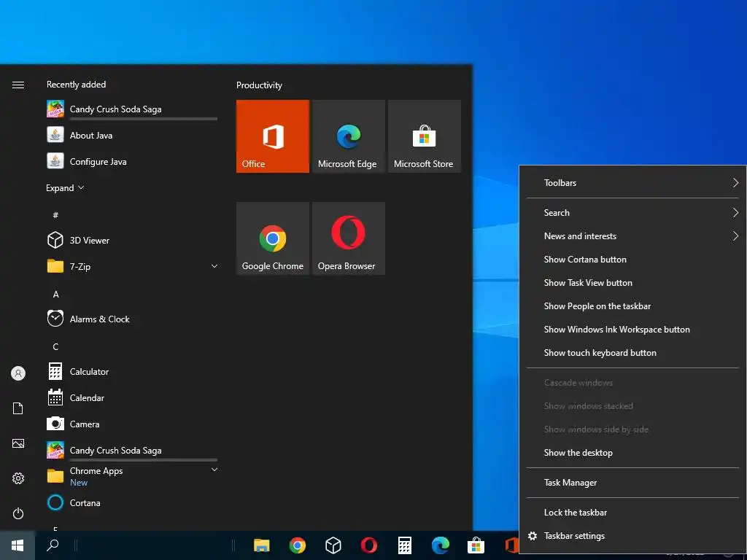Open Calculator from the taskbar
Viewport: 747px width, 560px height.
tap(405, 545)
